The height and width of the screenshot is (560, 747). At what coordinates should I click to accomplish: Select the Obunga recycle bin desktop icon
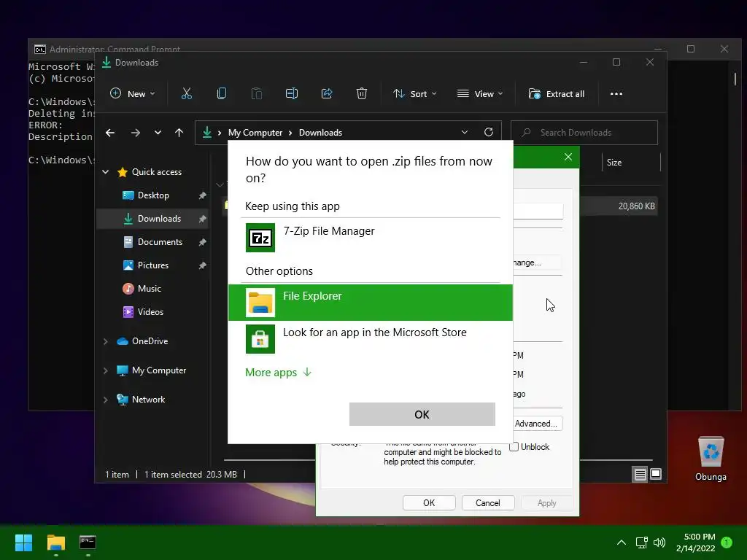point(711,459)
